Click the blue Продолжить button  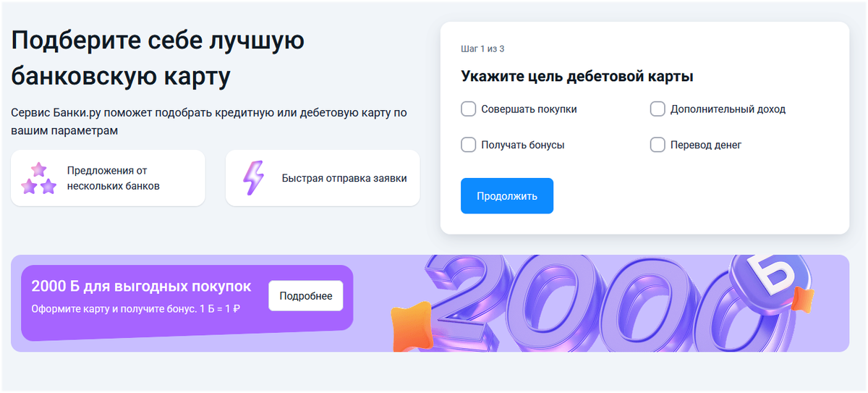point(507,196)
